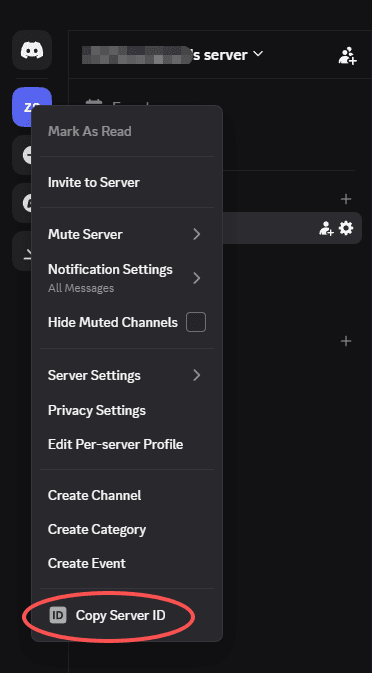Click the channel settings gear icon
The height and width of the screenshot is (673, 372).
point(346,228)
